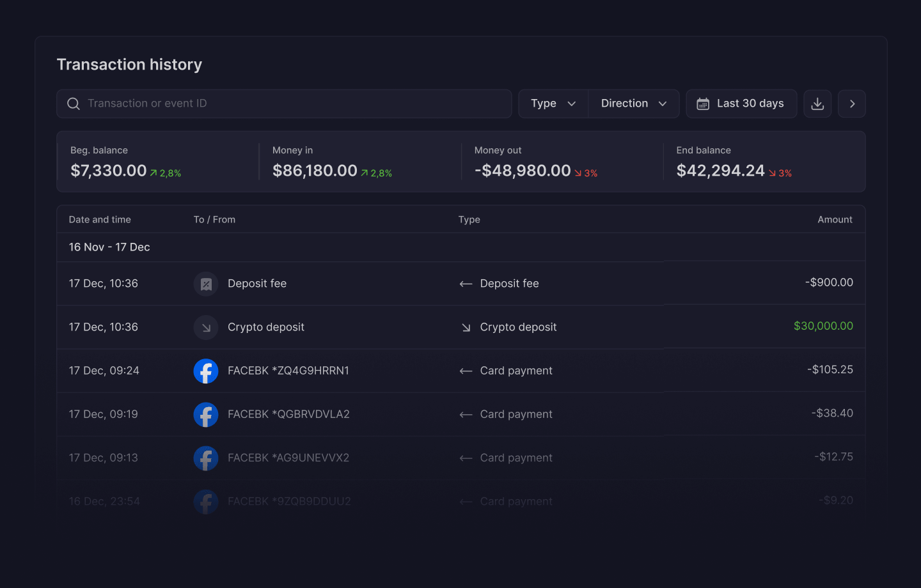Click the To / From column header
This screenshot has width=921, height=588.
point(214,219)
